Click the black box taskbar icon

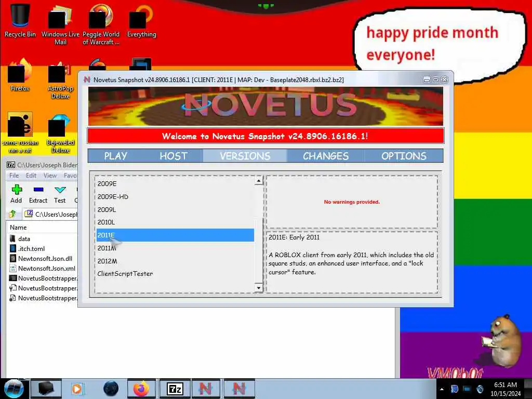tap(46, 389)
